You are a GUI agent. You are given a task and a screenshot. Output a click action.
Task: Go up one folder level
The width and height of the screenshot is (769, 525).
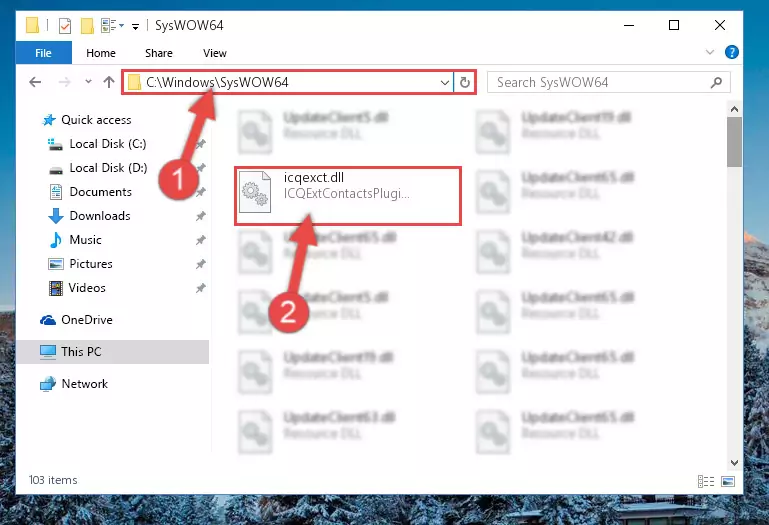(109, 82)
